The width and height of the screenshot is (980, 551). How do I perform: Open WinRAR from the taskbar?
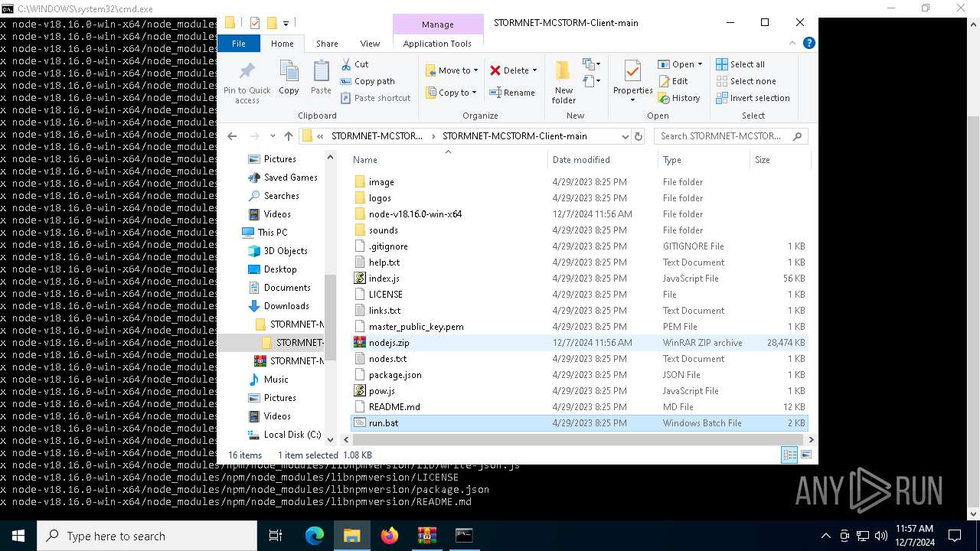[426, 536]
